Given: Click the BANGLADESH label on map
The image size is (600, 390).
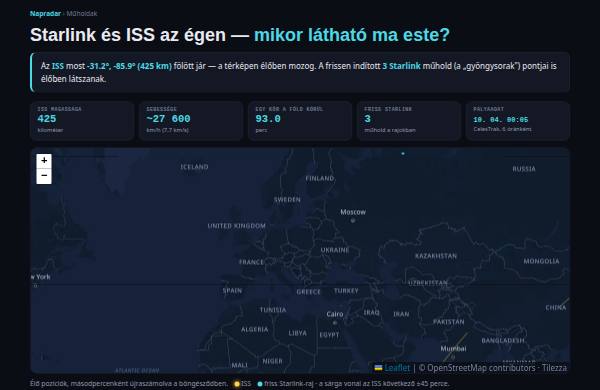Looking at the screenshot, I should tap(503, 340).
